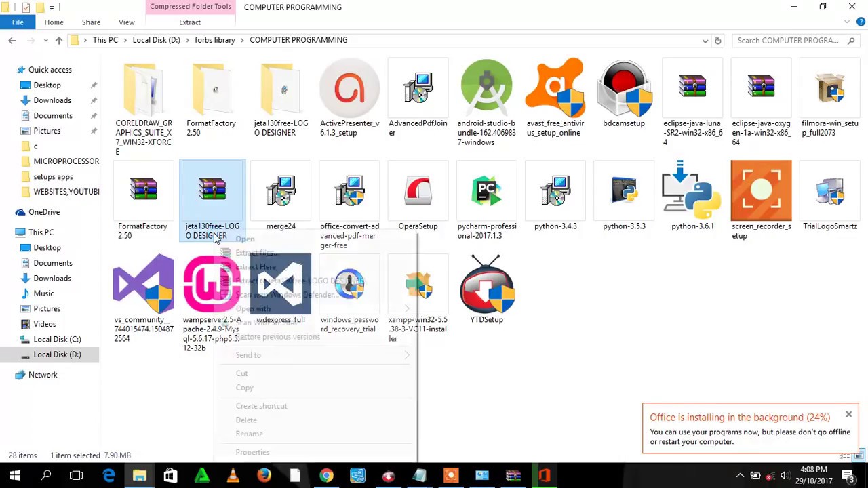Image resolution: width=868 pixels, height=488 pixels.
Task: Select the avast_free_antivirus_setup_online icon
Action: coord(555,88)
